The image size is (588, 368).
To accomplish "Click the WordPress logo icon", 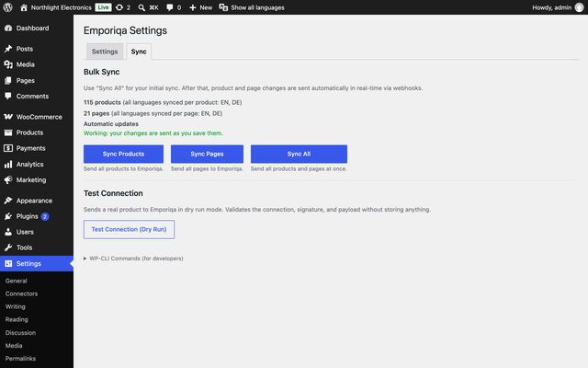I will (8, 7).
